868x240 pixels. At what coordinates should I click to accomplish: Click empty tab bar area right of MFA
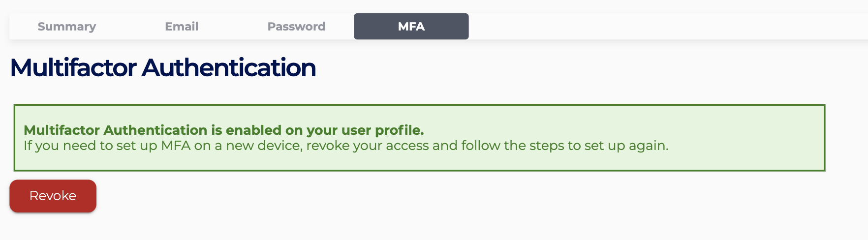coord(664,27)
